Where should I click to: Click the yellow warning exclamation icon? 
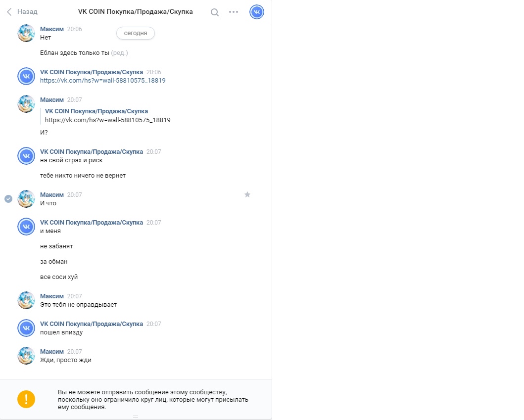26,399
